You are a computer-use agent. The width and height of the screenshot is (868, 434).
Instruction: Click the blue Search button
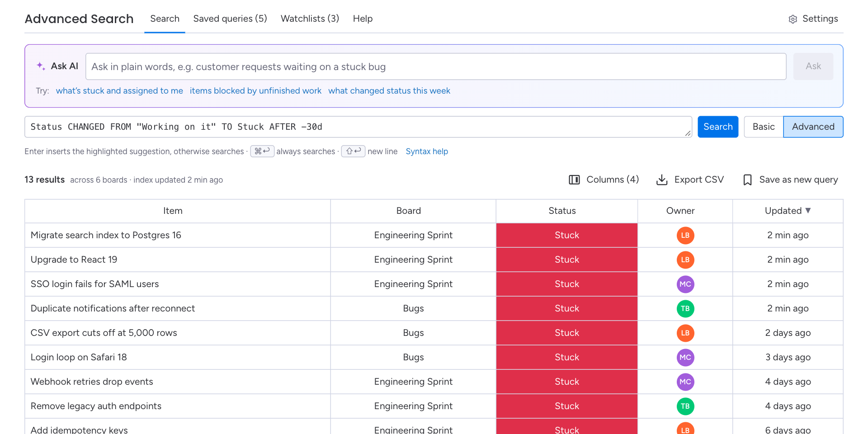click(718, 127)
